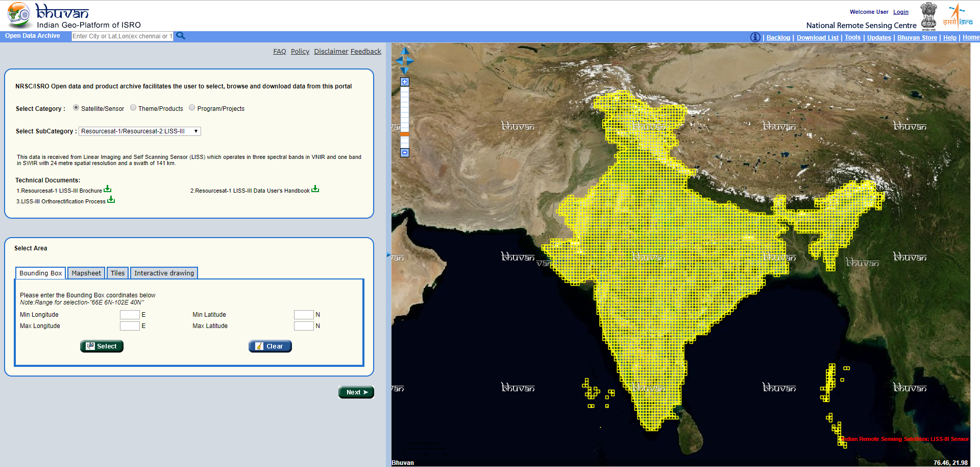Click the Next button
This screenshot has height=467, width=980.
[356, 392]
